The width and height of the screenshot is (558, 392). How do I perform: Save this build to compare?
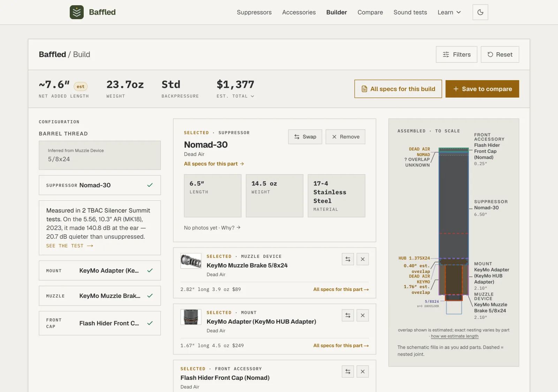(x=482, y=89)
